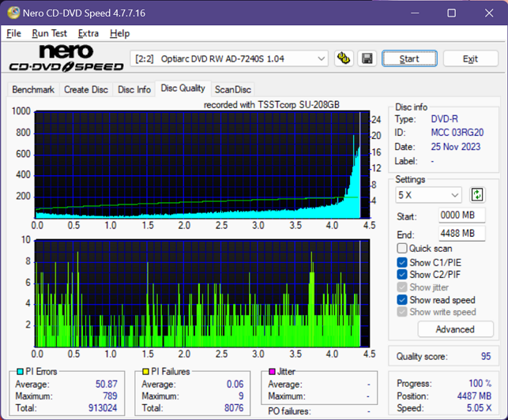The height and width of the screenshot is (420, 508).
Task: Click disc ID text MCC 03RG20
Action: pyautogui.click(x=457, y=133)
